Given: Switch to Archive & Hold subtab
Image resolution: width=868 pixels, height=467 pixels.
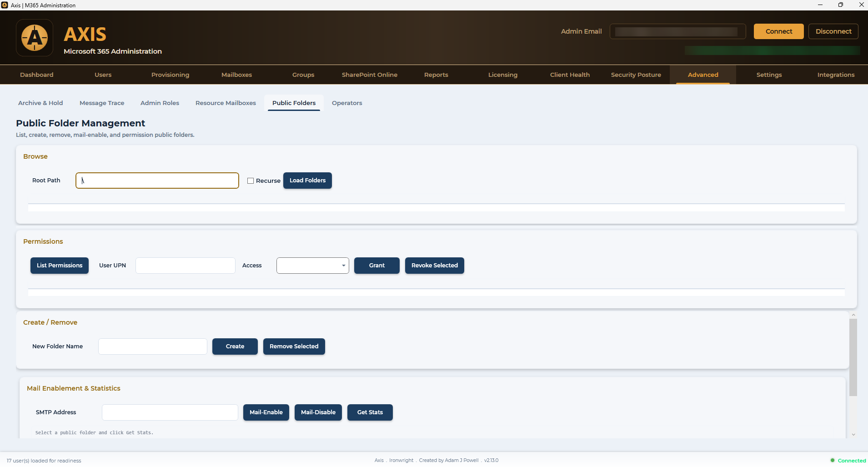Looking at the screenshot, I should pyautogui.click(x=40, y=103).
